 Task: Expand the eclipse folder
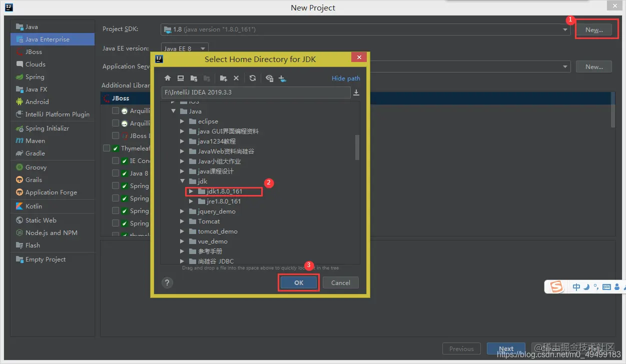[183, 121]
